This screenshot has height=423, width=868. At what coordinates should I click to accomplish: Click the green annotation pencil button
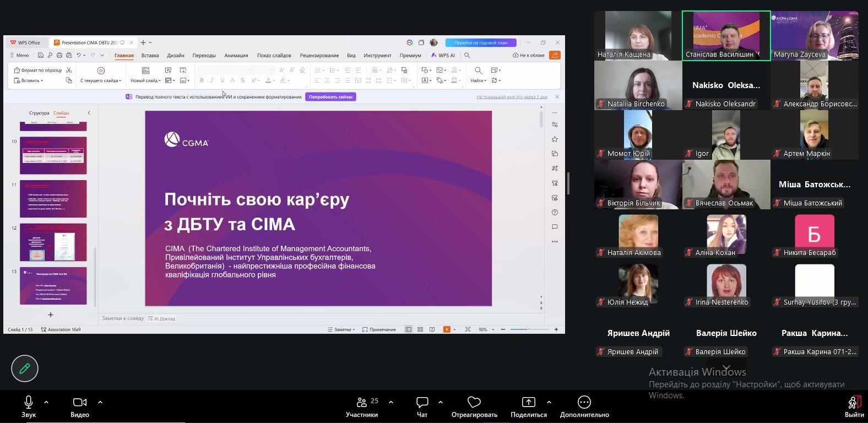[25, 368]
